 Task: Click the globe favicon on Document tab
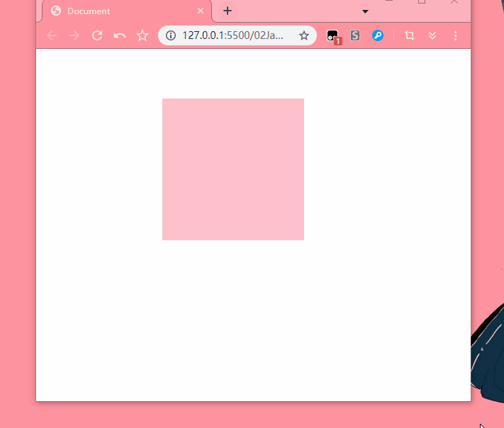(56, 11)
